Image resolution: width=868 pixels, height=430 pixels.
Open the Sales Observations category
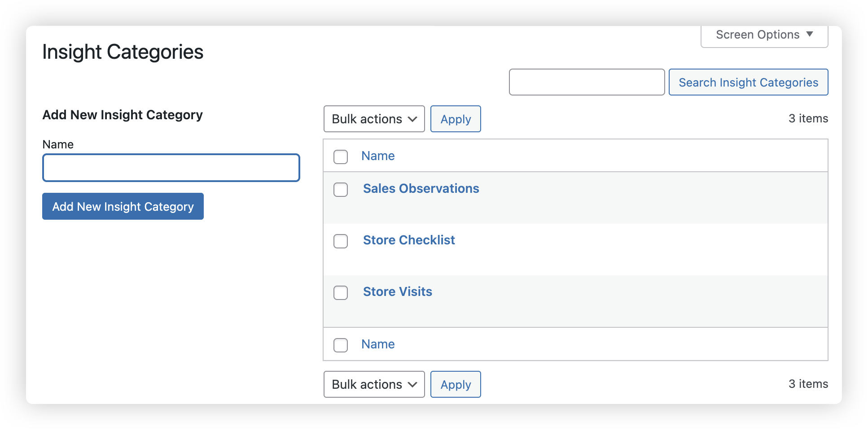(x=421, y=189)
